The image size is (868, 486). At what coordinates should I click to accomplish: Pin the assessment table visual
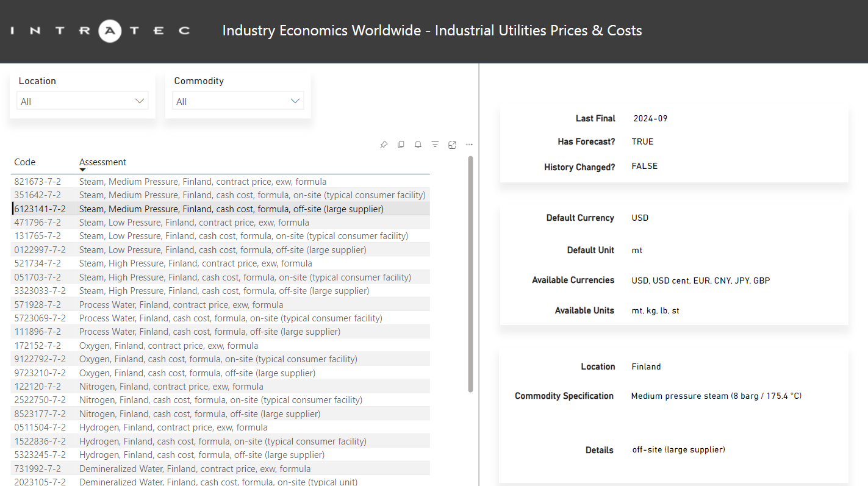384,145
